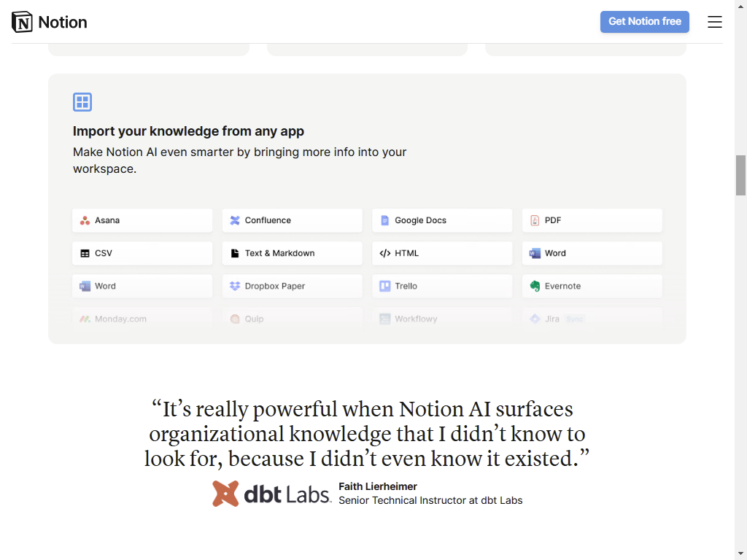Click the Quip logo icon

coord(235,319)
